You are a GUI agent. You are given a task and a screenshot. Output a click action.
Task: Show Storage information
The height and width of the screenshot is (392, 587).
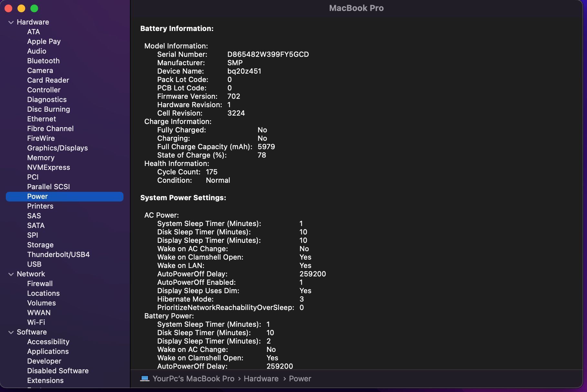[x=40, y=245]
